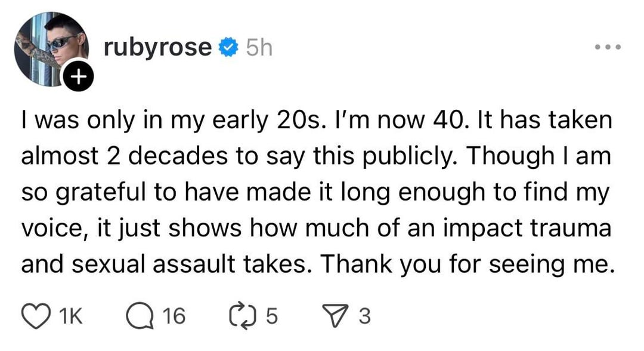Viewport: 644px width, 351px height.
Task: Click the blue verified badge
Action: (x=228, y=48)
